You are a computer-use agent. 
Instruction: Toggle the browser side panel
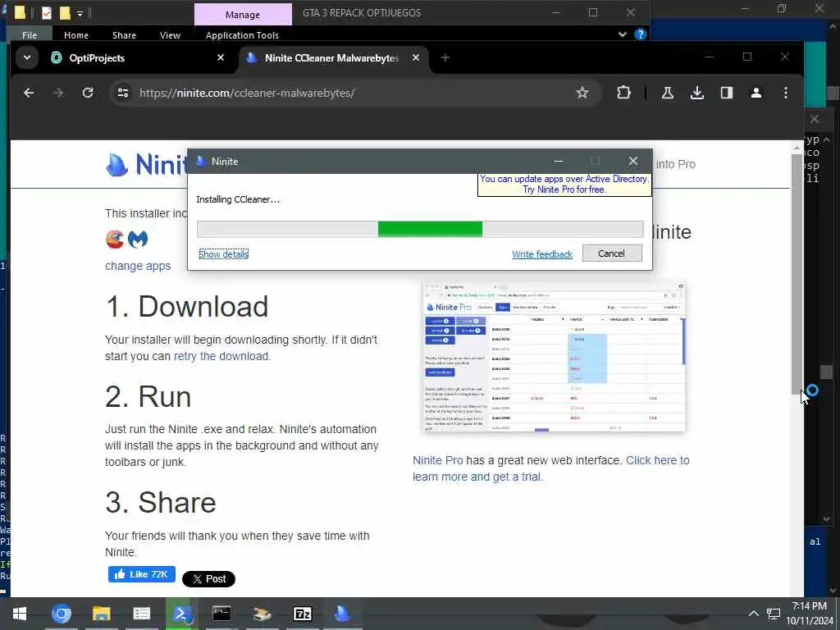[x=727, y=93]
